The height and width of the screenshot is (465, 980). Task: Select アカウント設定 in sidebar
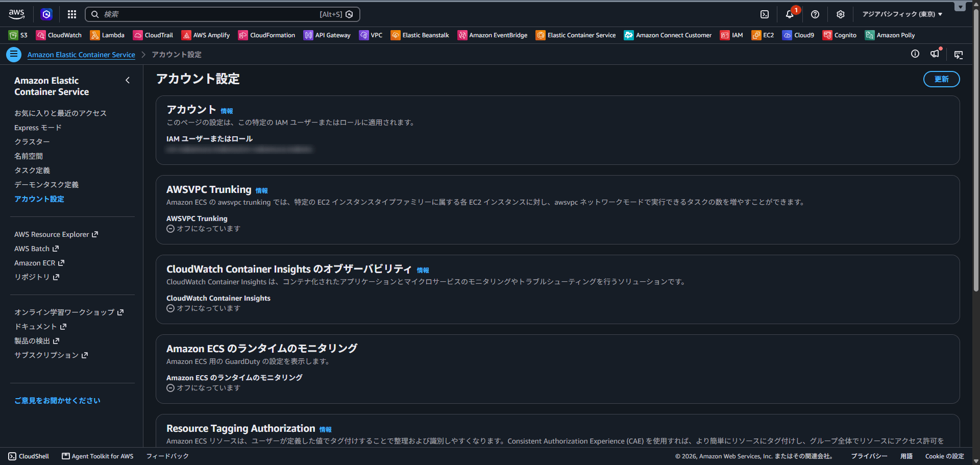click(x=39, y=199)
